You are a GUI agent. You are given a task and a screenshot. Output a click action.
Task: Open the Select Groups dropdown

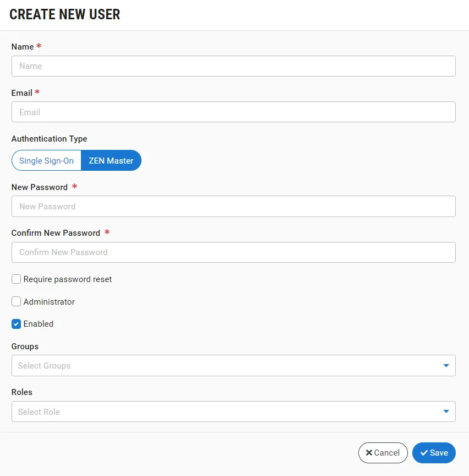[233, 365]
